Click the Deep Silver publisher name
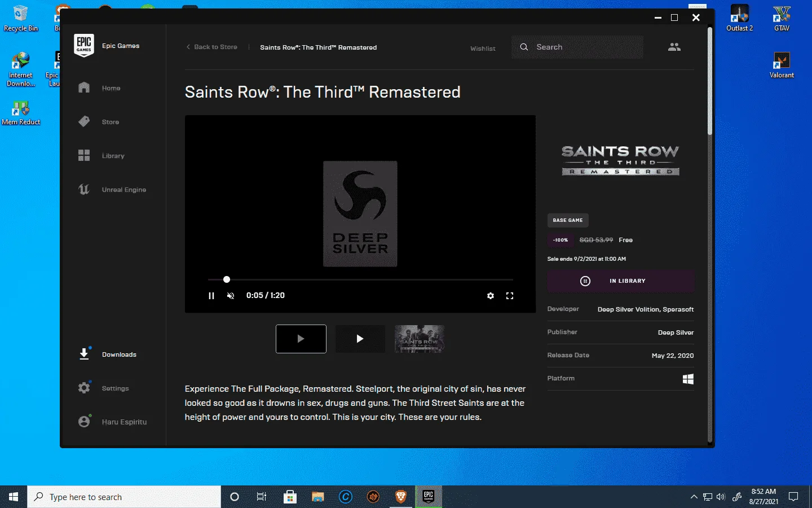This screenshot has width=812, height=508. [x=676, y=332]
